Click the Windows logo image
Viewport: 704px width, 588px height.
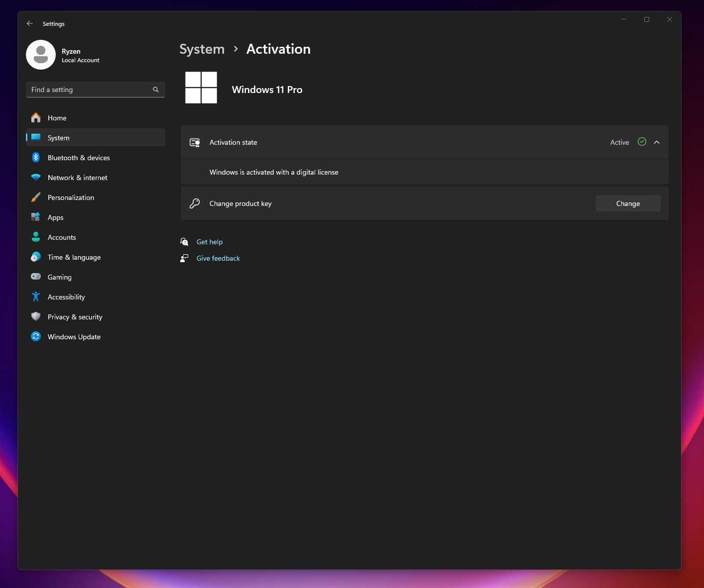201,88
